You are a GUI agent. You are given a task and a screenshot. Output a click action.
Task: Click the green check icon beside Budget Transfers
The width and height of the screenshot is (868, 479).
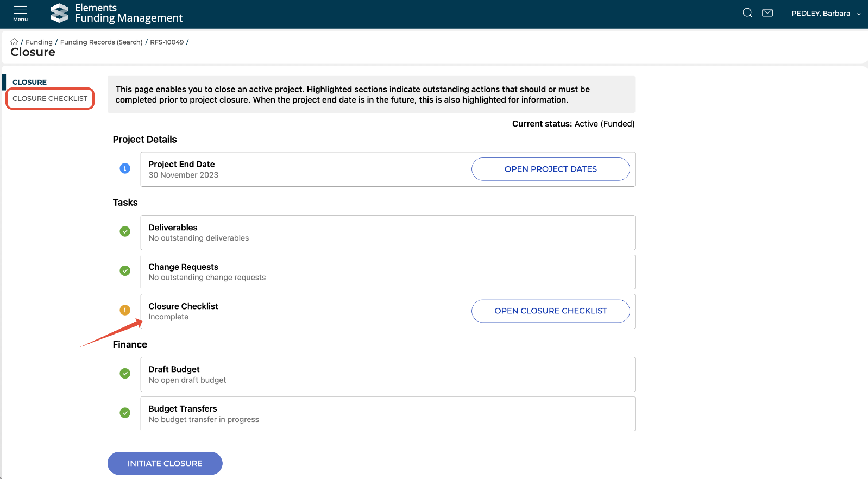tap(125, 413)
